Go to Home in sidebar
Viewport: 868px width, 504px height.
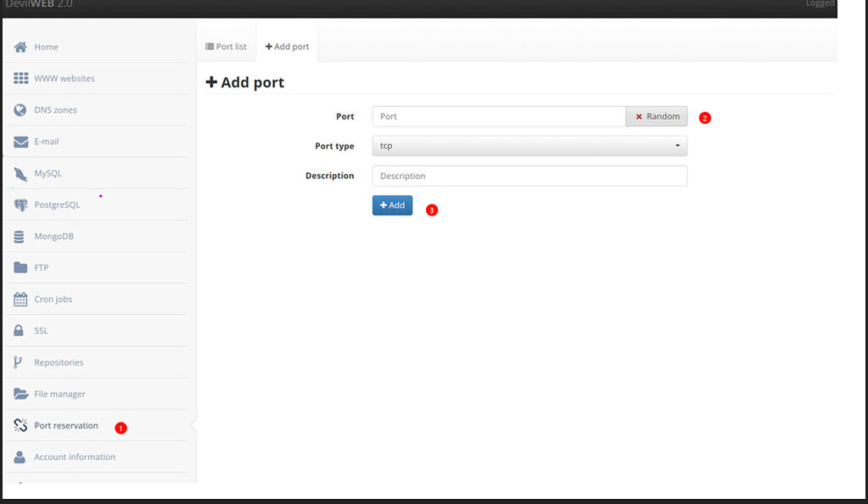pos(46,47)
